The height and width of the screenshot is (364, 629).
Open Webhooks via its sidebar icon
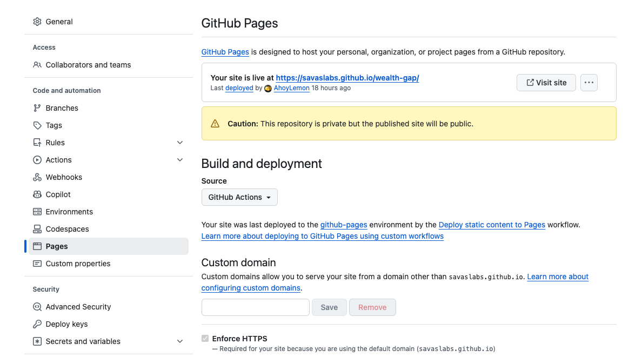click(37, 177)
